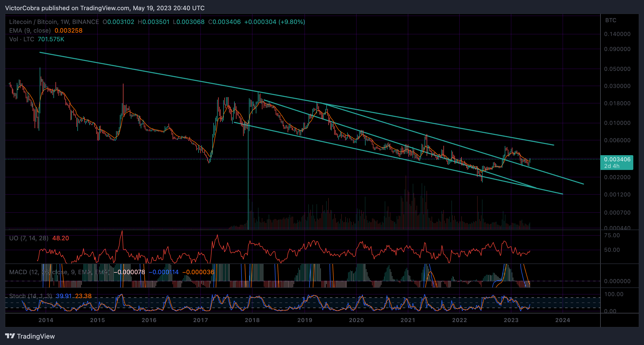Click the TradingView wordmark text

coord(36,336)
